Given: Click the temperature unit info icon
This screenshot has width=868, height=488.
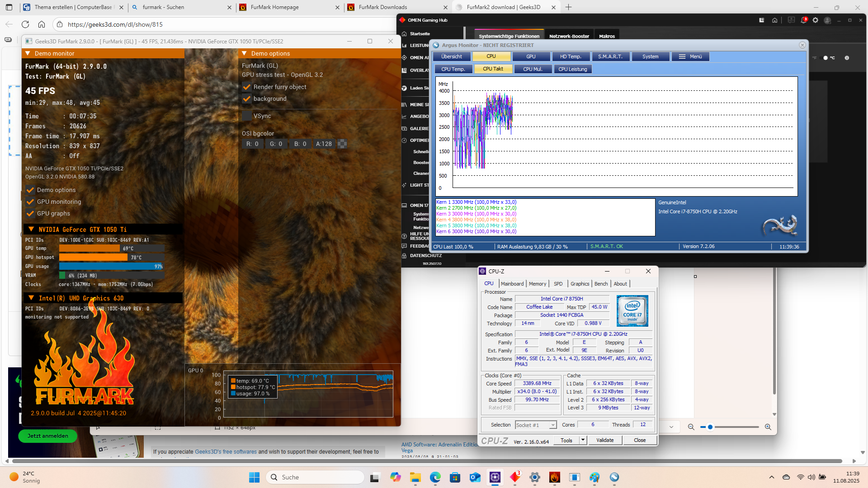Looking at the screenshot, I should coord(847,58).
